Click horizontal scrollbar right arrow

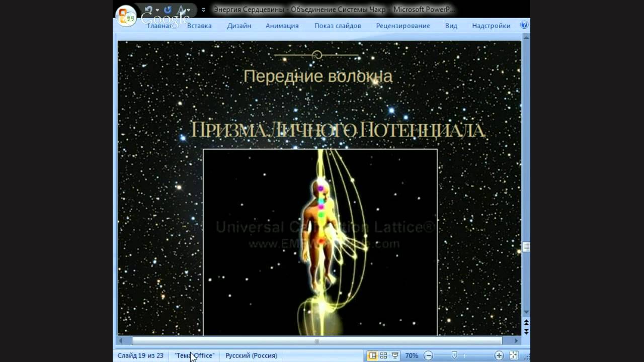(x=517, y=341)
